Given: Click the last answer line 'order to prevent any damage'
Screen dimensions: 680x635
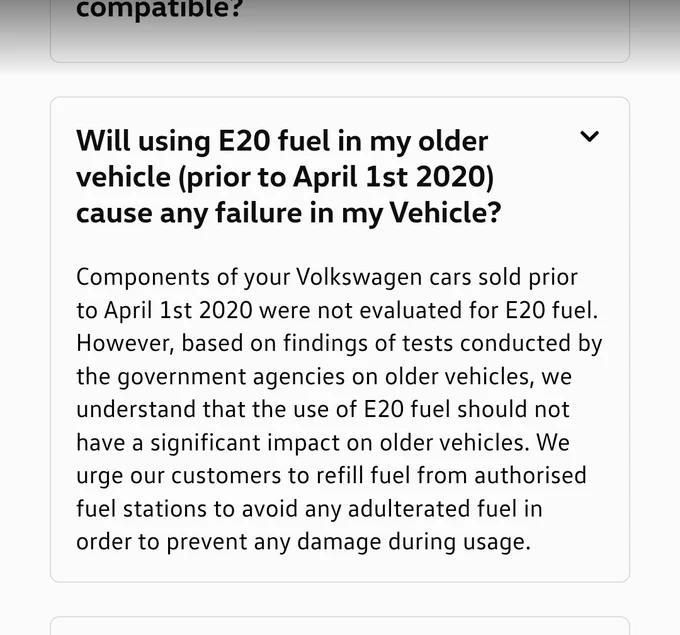Looking at the screenshot, I should pyautogui.click(x=304, y=542).
